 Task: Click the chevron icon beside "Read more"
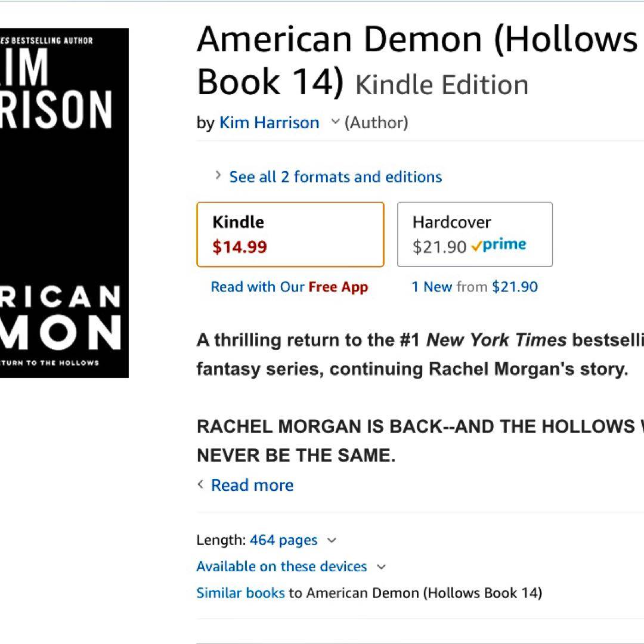[x=201, y=484]
